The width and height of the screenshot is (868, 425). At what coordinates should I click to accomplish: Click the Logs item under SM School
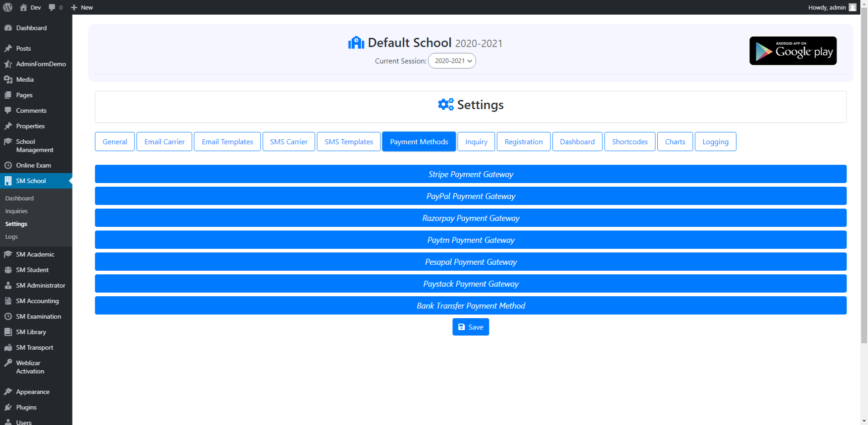click(x=11, y=236)
